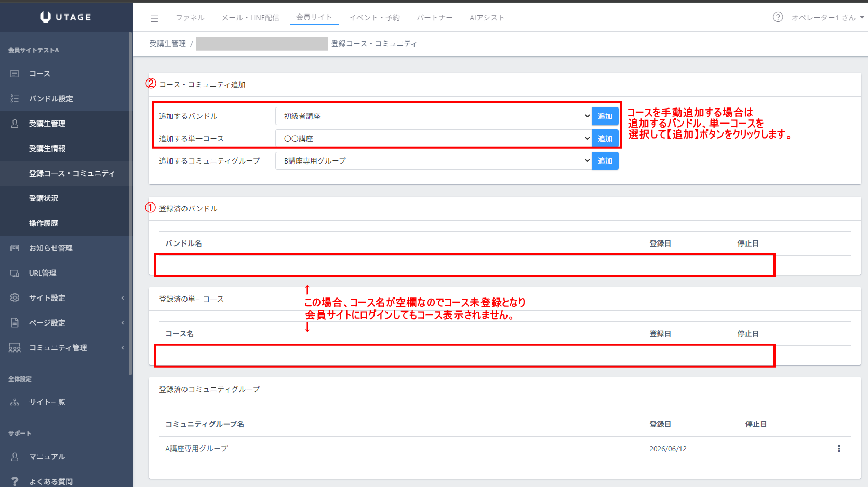Click the バンドル設定 list icon
Screen dimensions: 868x487
point(15,99)
